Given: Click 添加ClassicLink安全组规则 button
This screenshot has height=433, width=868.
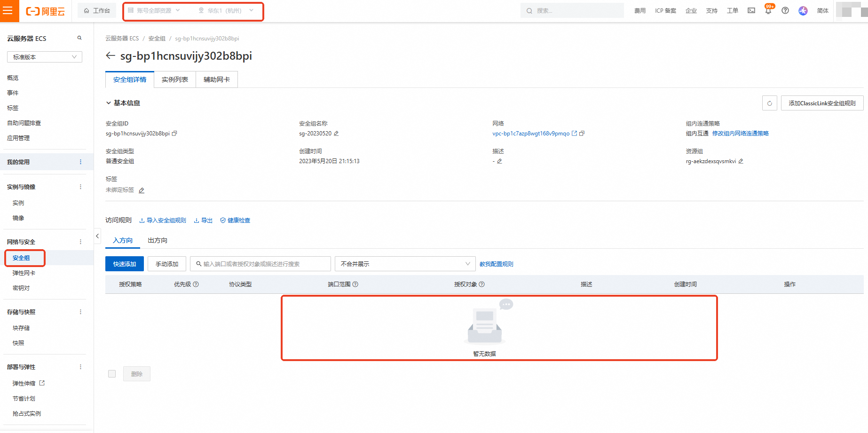Looking at the screenshot, I should point(822,103).
